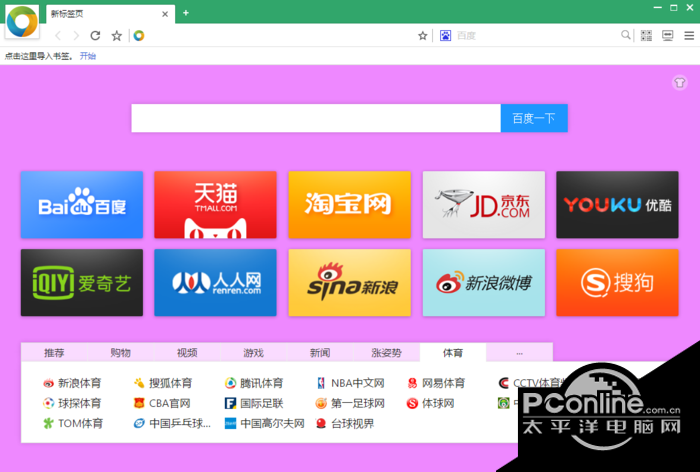The width and height of the screenshot is (700, 472).
Task: Open the YOUKU 优酷 tile
Action: (617, 205)
